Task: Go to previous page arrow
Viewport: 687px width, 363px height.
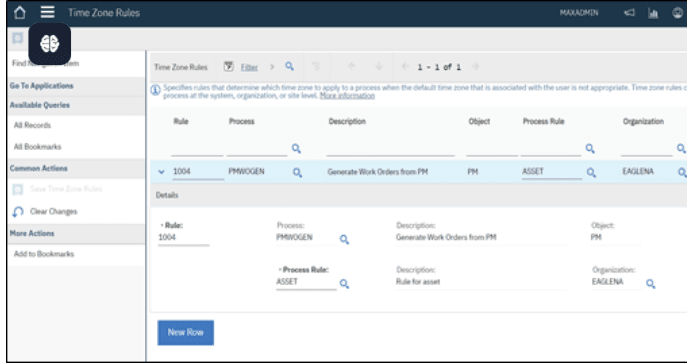Action: [405, 67]
